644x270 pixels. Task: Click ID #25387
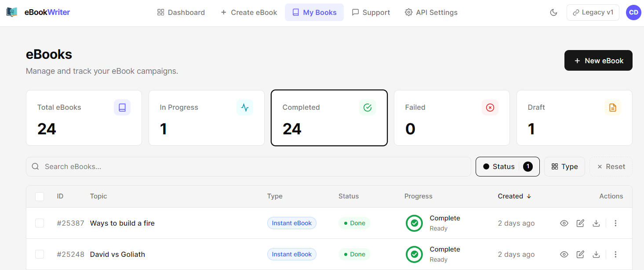70,223
